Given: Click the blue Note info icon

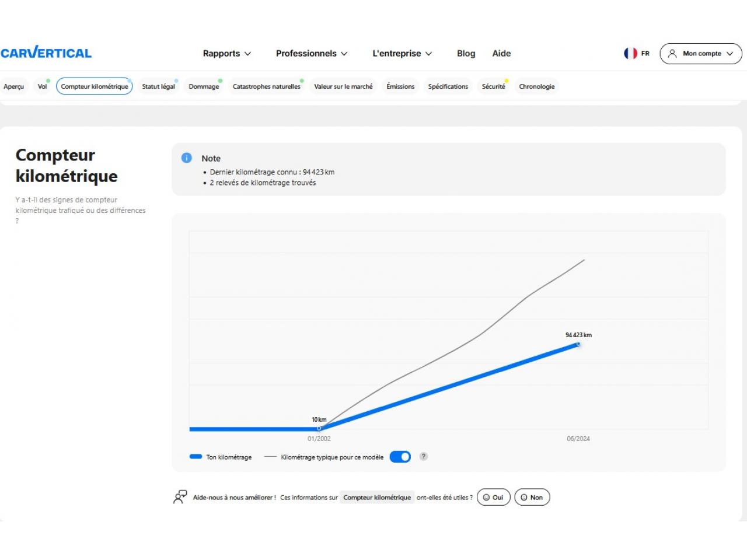Looking at the screenshot, I should click(x=187, y=158).
